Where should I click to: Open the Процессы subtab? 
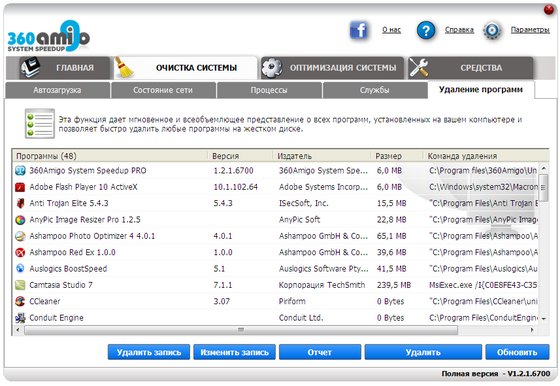click(x=269, y=90)
